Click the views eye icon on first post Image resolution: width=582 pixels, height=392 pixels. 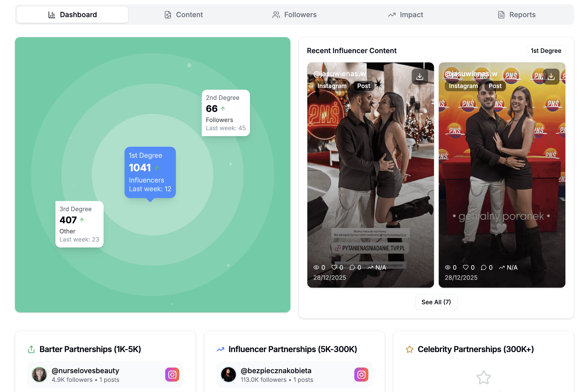pos(316,267)
